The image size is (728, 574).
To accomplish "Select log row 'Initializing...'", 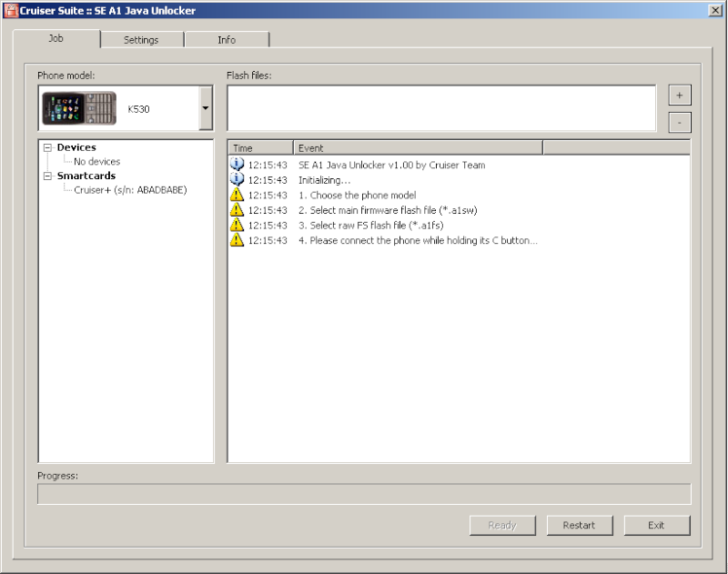I will pyautogui.click(x=325, y=180).
